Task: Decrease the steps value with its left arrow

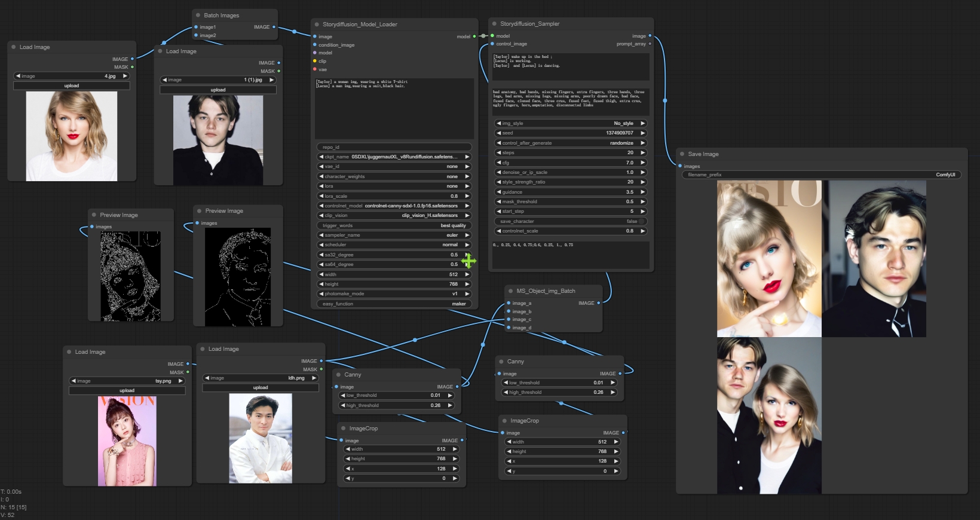Action: (x=499, y=152)
